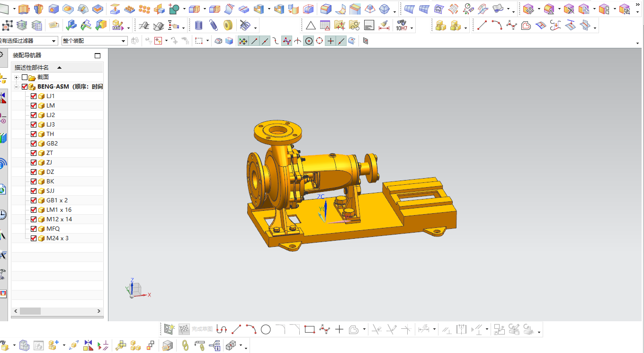Screen dimensions: 644x353
Task: Toggle the snap plus point icon
Action: pos(331,41)
